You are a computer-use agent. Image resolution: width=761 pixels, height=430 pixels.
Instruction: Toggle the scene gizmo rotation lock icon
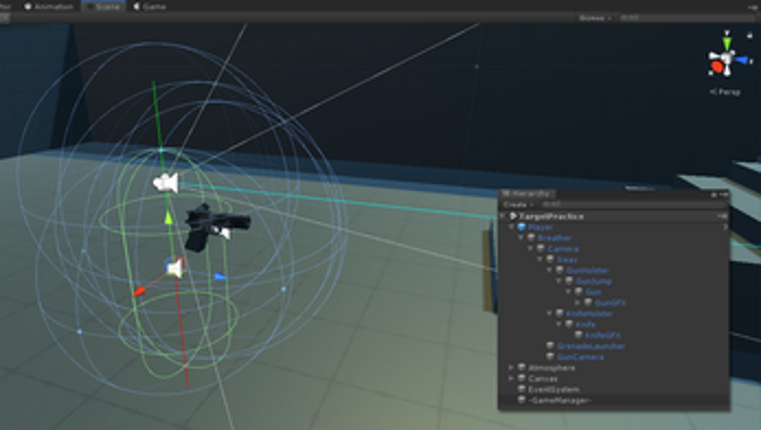[750, 35]
